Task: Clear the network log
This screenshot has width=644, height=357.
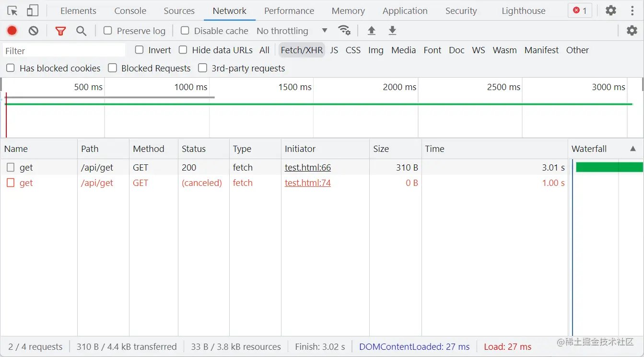Action: (33, 30)
